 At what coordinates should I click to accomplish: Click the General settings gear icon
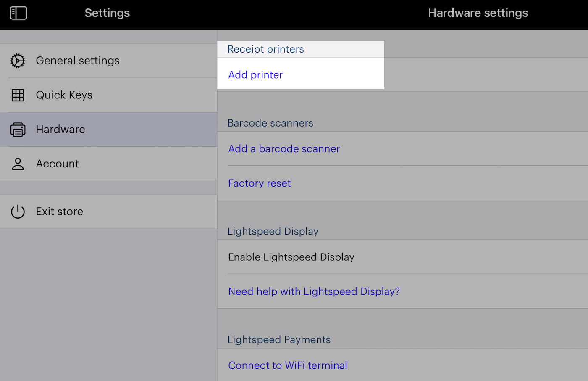click(x=18, y=61)
